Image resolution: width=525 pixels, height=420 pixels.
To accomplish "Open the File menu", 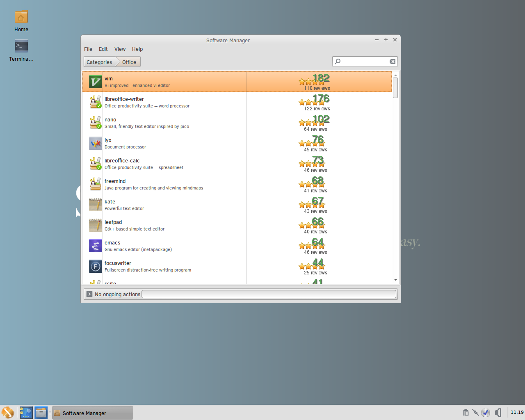I will click(88, 49).
